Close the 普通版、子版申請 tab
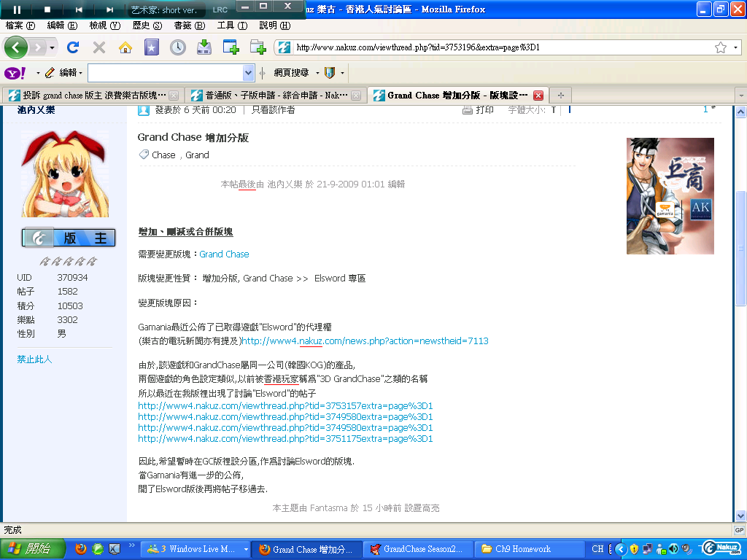 (356, 96)
